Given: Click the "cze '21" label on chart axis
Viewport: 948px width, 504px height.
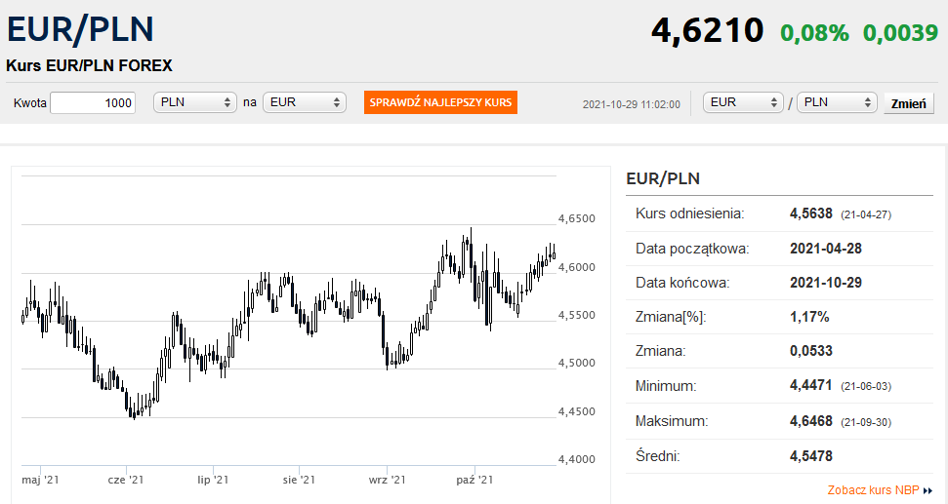Looking at the screenshot, I should click(x=126, y=480).
